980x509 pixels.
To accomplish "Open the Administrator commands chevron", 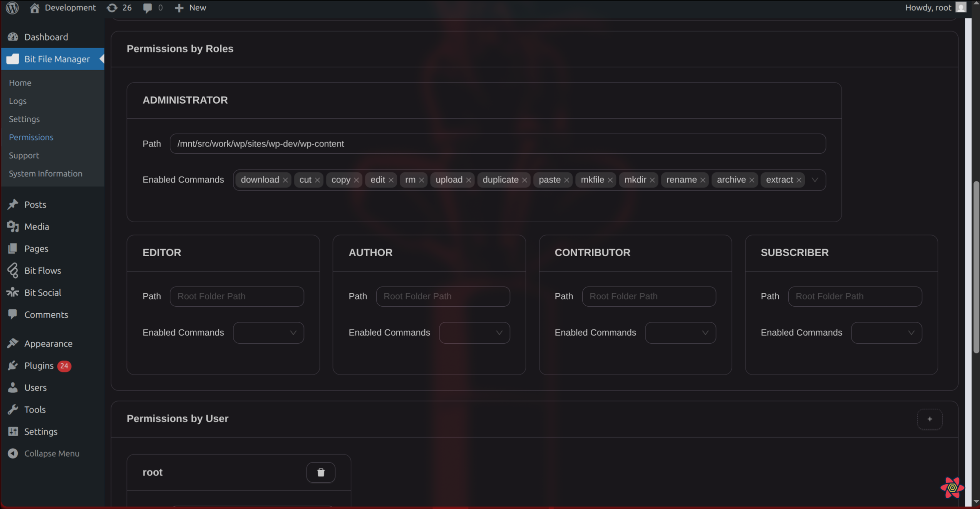I will tap(815, 180).
